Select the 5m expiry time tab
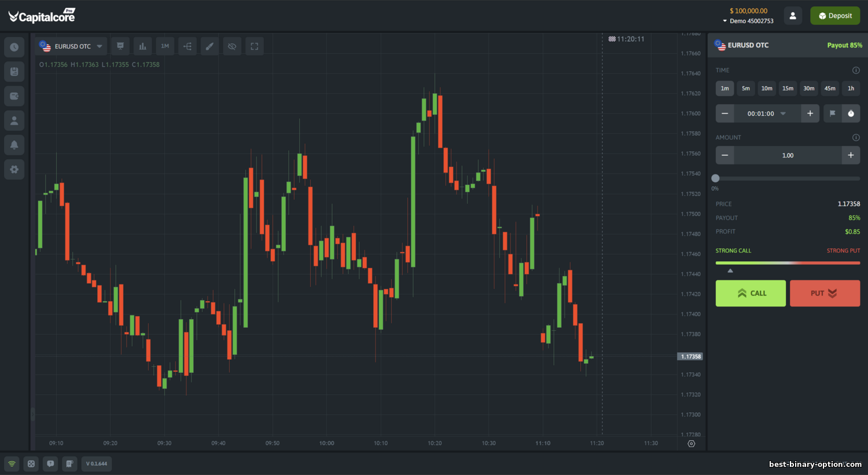Image resolution: width=868 pixels, height=475 pixels. coord(746,89)
